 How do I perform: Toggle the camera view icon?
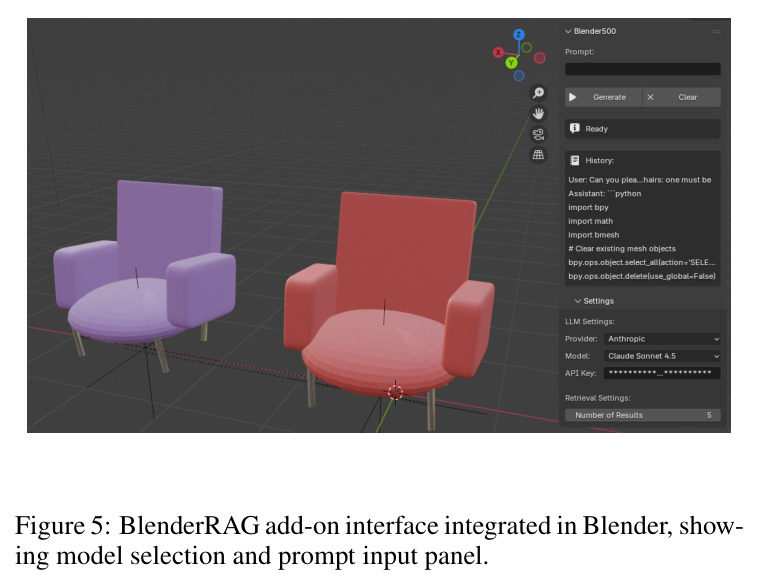tap(538, 134)
